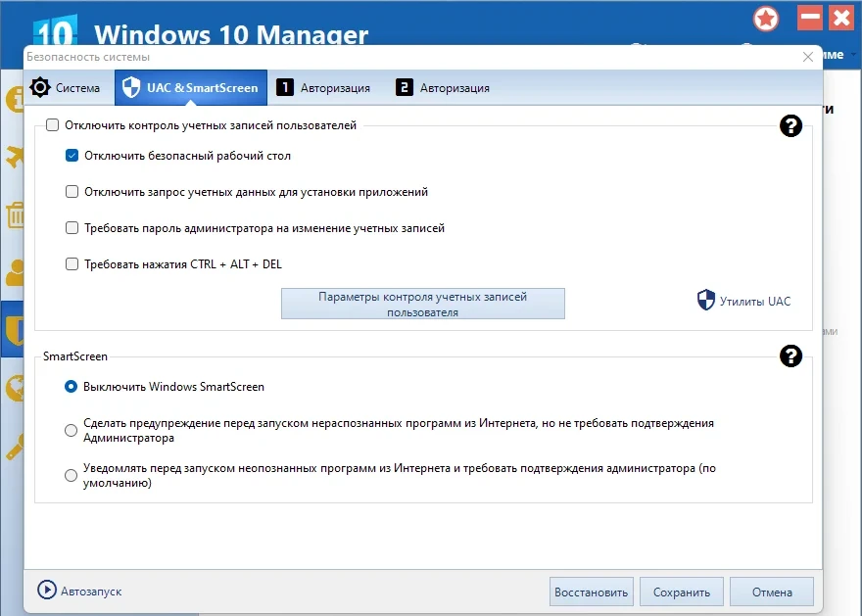This screenshot has height=616, width=862.
Task: Click the Сохранить button
Action: coord(681,592)
